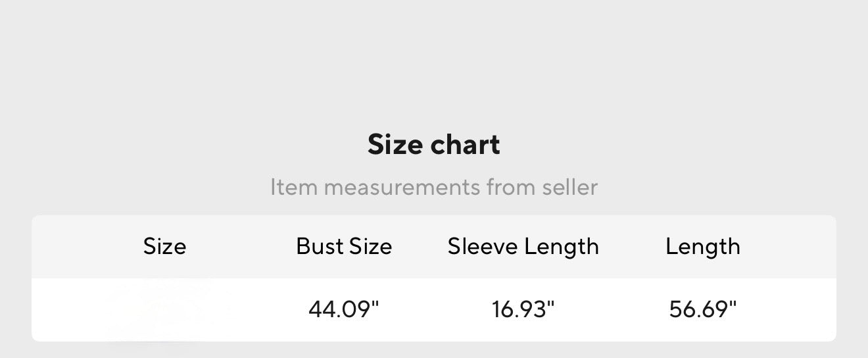Click the 56.69" length value
Viewport: 868px width, 358px height.
click(703, 309)
